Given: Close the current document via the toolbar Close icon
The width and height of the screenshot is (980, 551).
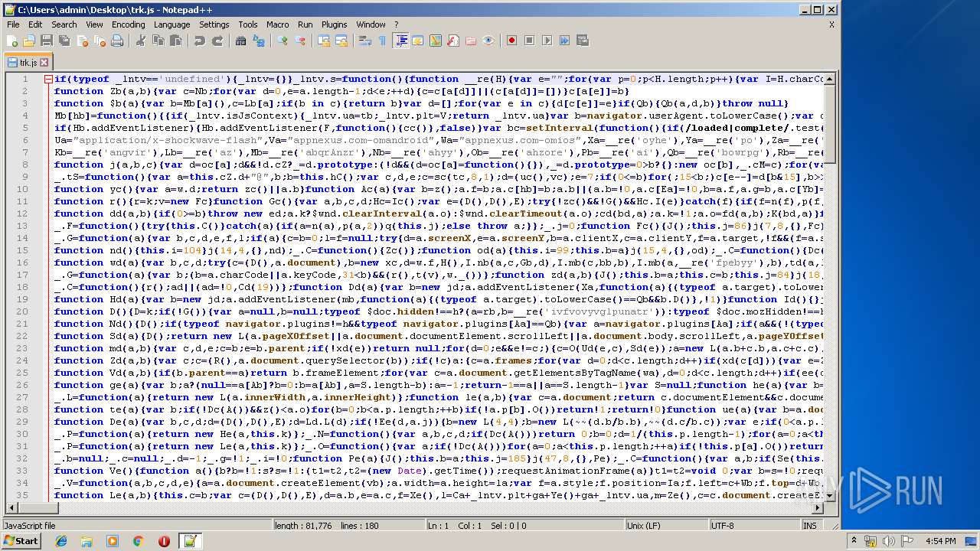Looking at the screenshot, I should pyautogui.click(x=82, y=41).
